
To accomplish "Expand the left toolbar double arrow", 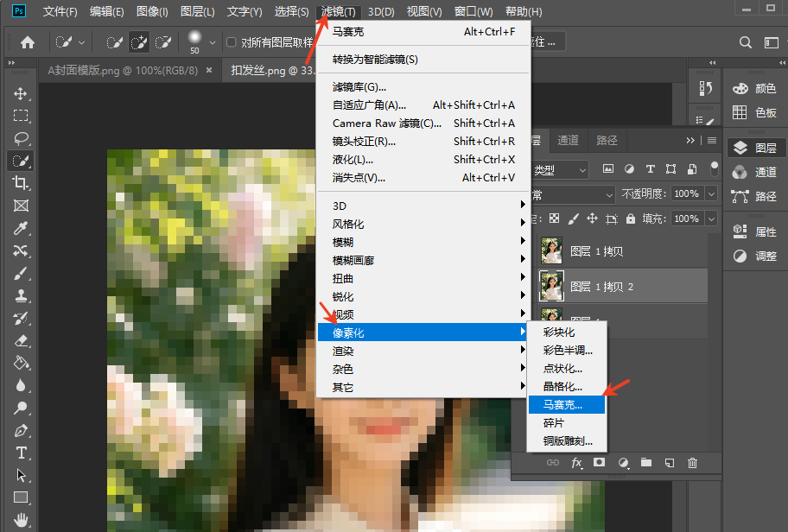I will [x=11, y=63].
